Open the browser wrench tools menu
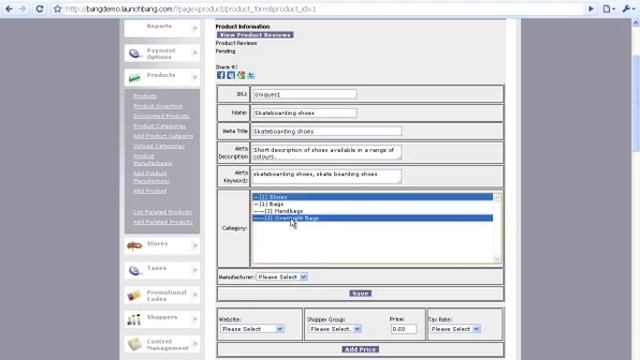The width and height of the screenshot is (640, 360). [628, 9]
